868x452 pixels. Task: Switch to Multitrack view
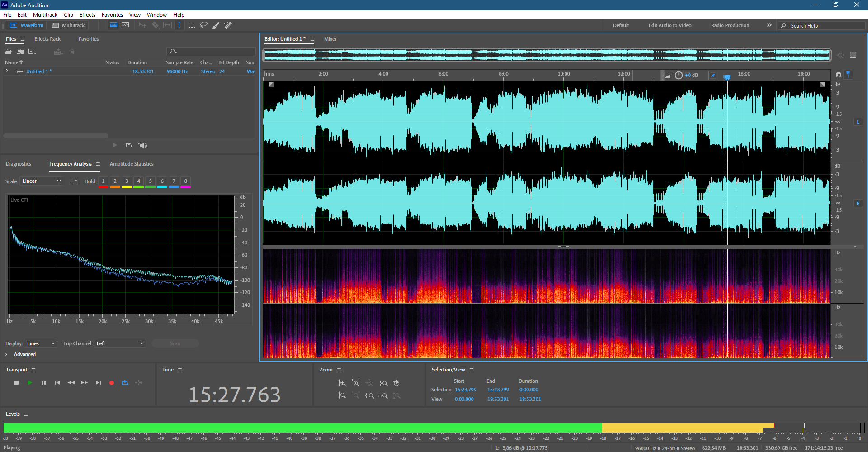68,25
